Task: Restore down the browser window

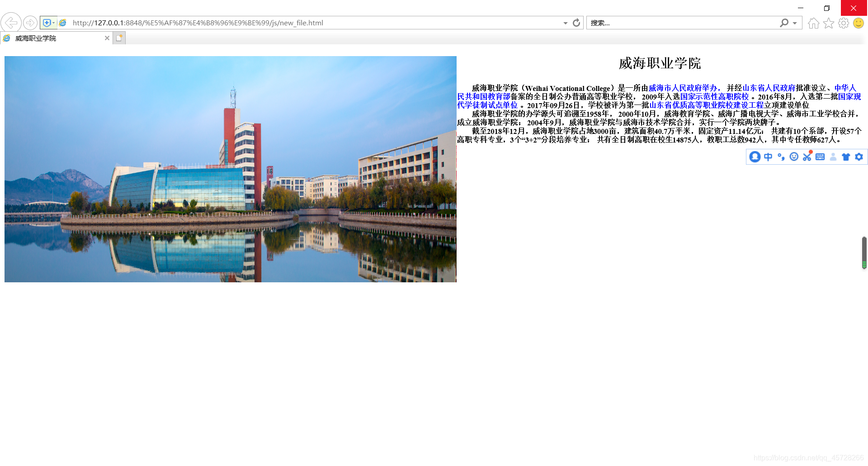Action: point(827,8)
